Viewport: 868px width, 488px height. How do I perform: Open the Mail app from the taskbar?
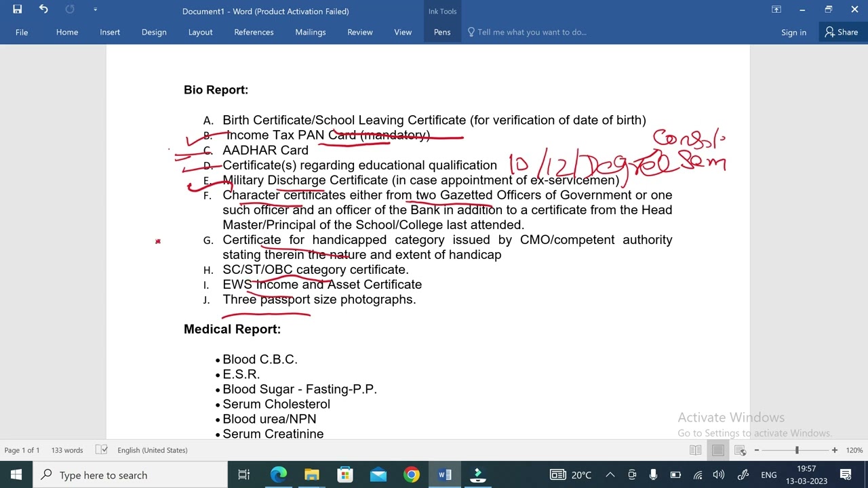(x=378, y=474)
